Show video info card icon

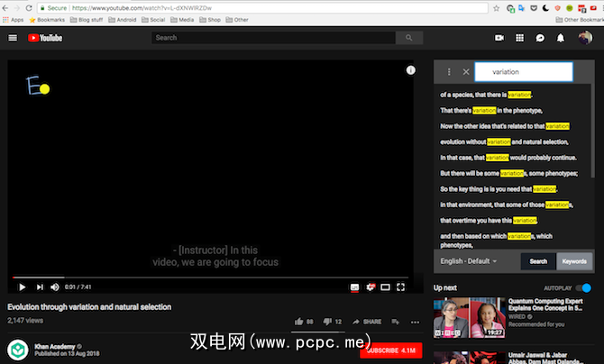coord(410,70)
